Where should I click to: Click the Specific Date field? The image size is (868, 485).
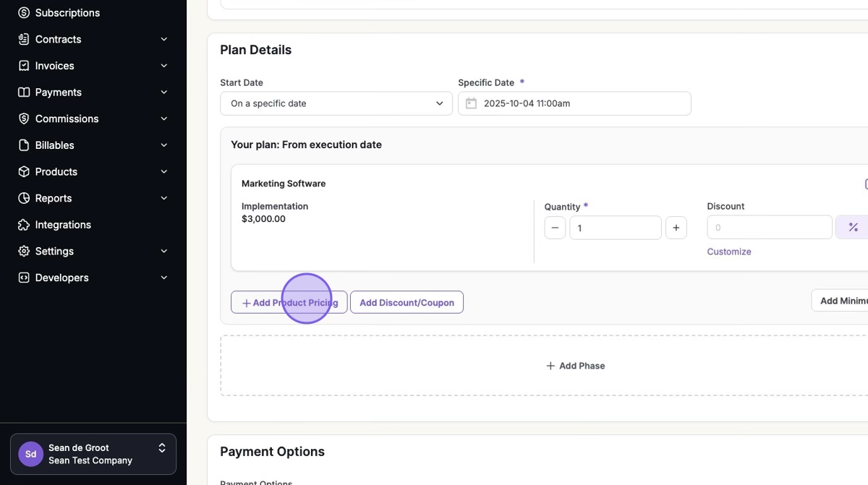point(574,103)
